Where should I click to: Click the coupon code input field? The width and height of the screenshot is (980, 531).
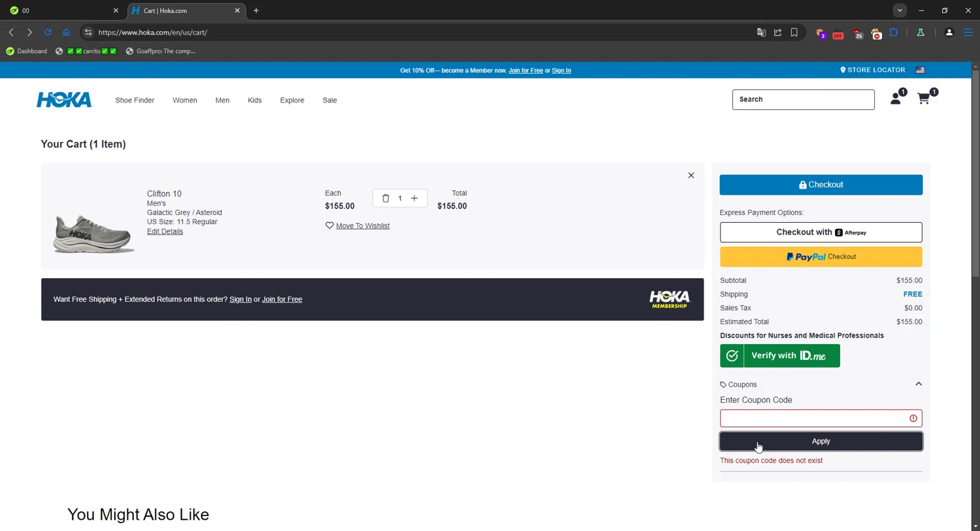(821, 418)
